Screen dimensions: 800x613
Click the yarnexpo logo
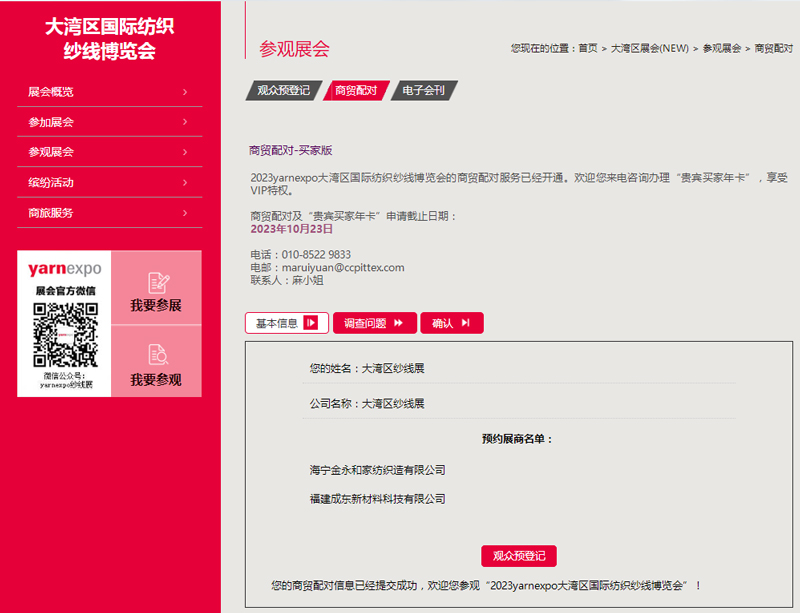pos(65,269)
